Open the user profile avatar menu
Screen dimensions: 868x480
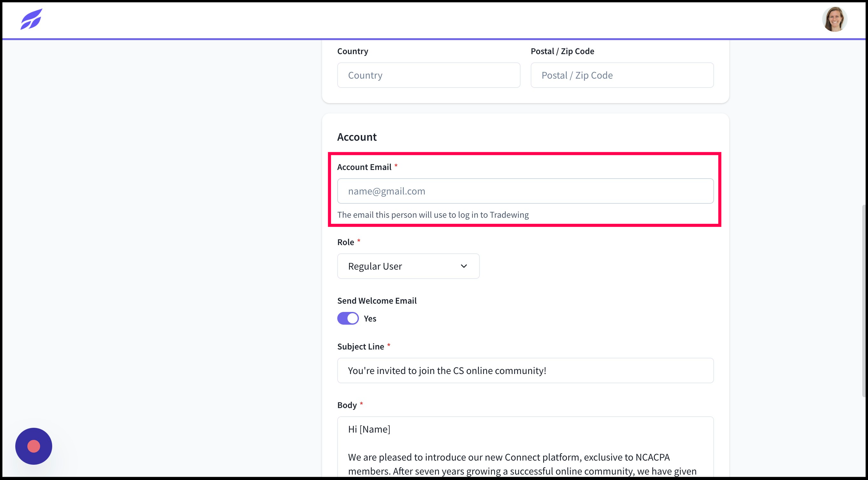[834, 19]
